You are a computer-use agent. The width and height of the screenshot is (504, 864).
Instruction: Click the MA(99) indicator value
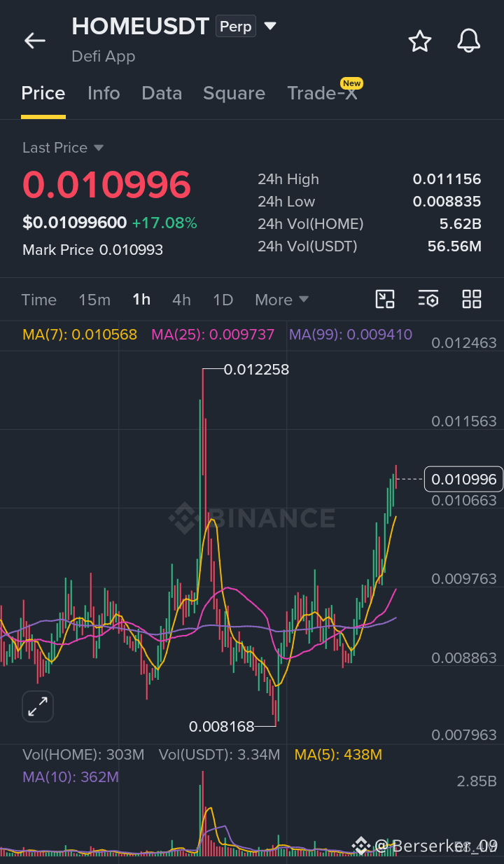[x=351, y=335]
